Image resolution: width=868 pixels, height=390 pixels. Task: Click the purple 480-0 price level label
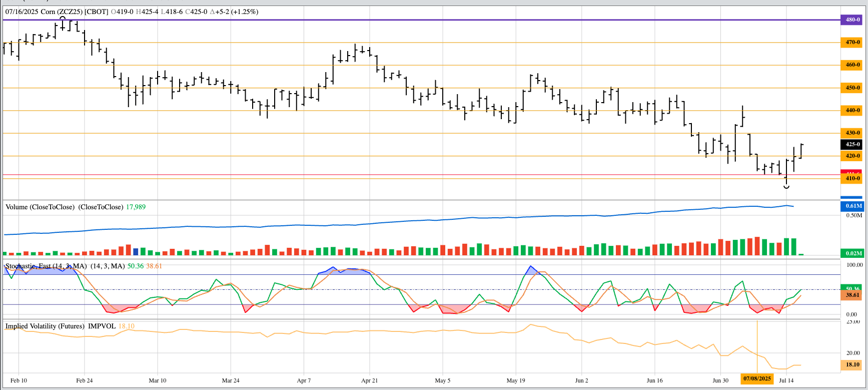pos(852,20)
